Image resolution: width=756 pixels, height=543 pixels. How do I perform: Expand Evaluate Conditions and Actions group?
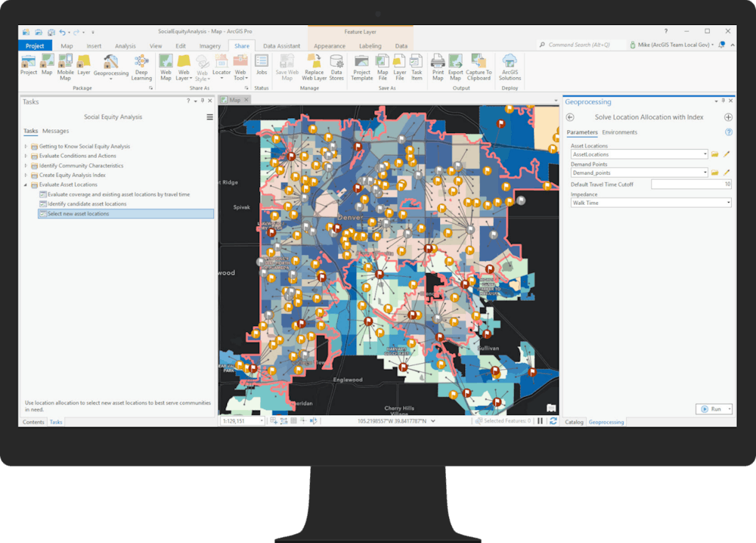(26, 156)
